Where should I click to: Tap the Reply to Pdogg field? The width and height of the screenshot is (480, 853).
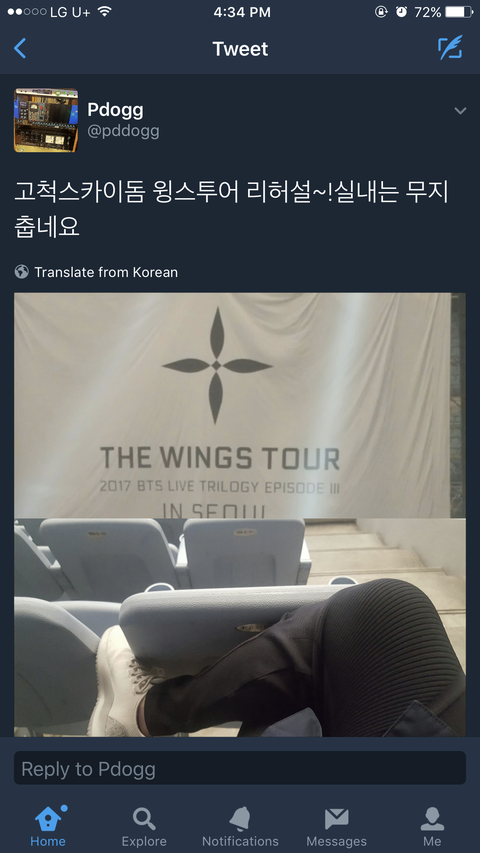click(240, 768)
